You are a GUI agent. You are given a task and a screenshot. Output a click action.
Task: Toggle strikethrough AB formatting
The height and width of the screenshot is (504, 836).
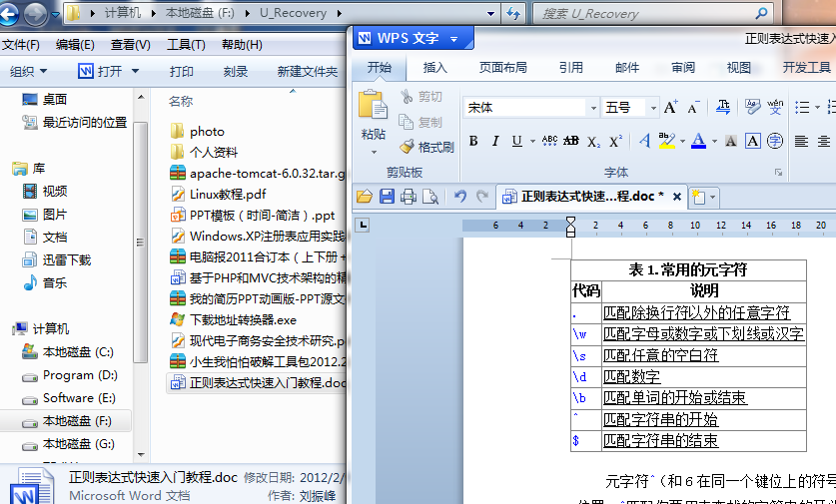pos(571,141)
